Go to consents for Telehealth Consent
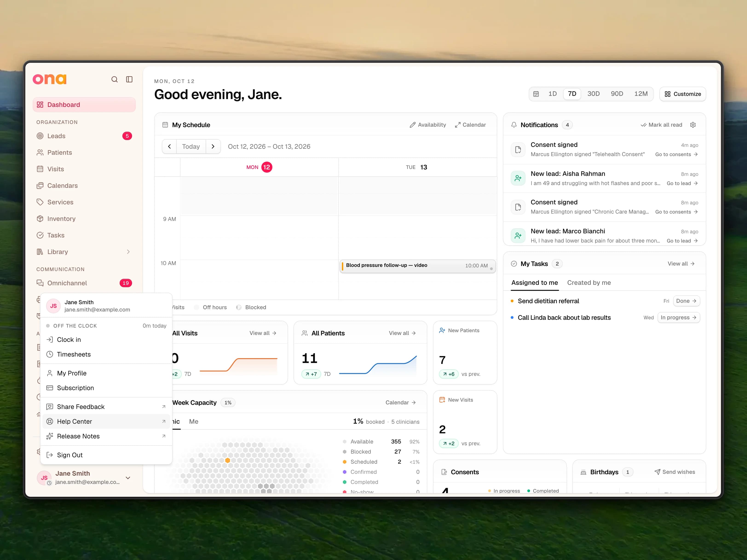Viewport: 747px width, 560px height. (676, 154)
